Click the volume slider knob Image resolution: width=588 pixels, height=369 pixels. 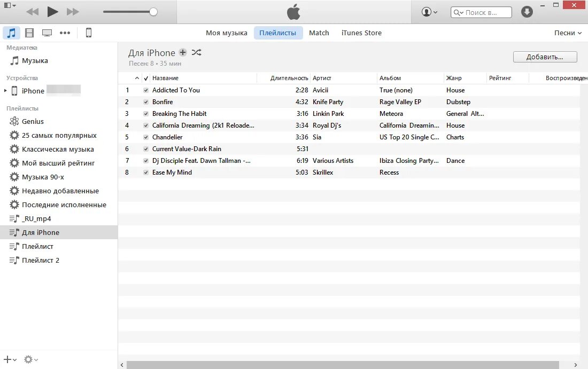[x=153, y=12]
